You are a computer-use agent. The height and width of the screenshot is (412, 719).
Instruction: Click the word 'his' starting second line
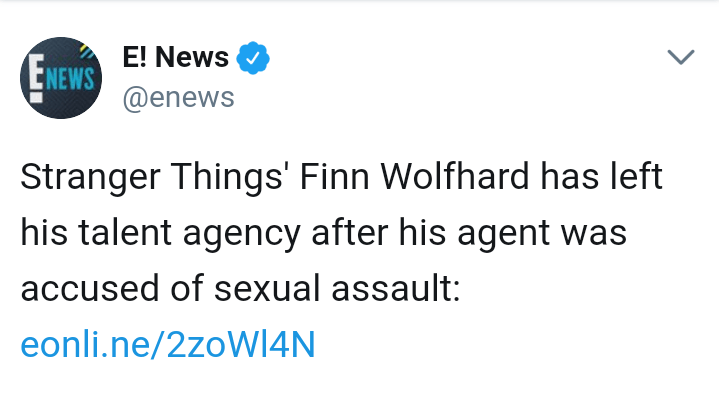click(x=43, y=235)
